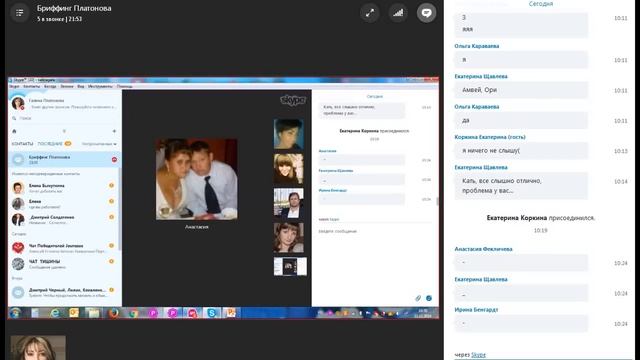Click large couple photo labeled Анастасия
This screenshot has height=360, width=640.
(197, 179)
